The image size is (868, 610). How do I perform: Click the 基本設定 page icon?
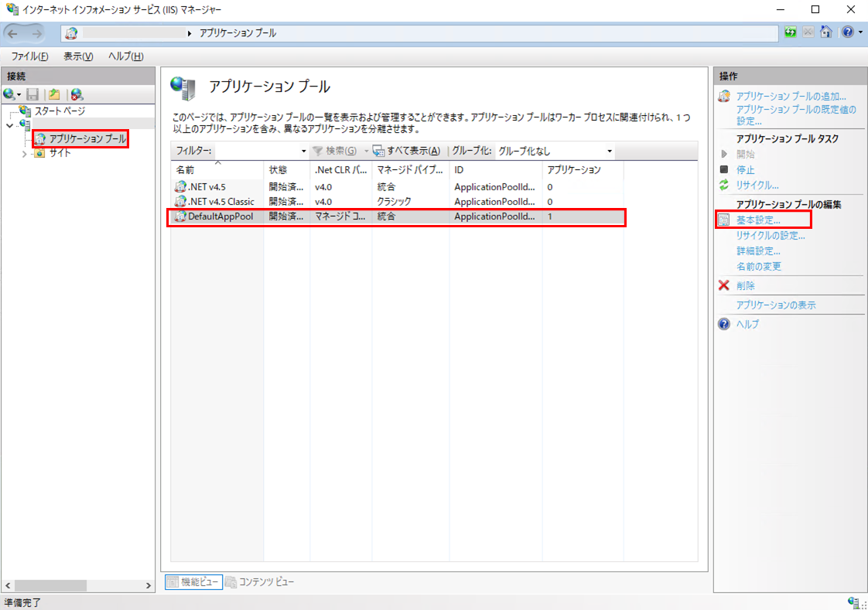[724, 220]
